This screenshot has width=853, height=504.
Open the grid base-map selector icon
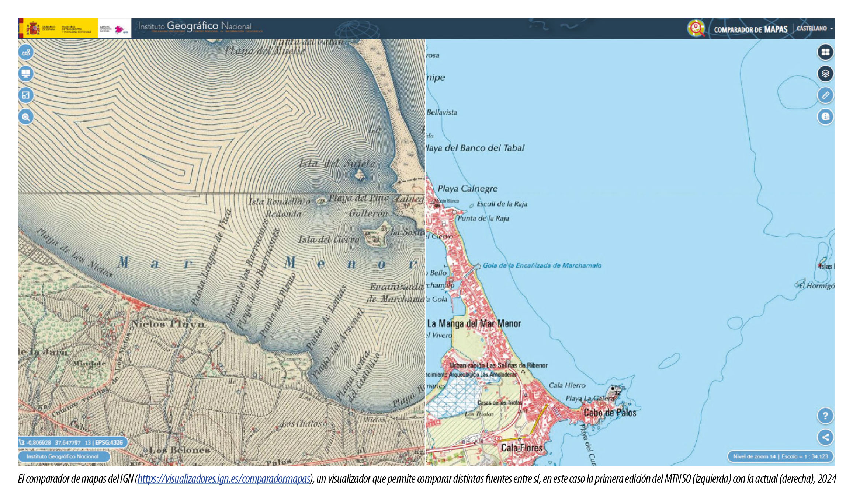(825, 52)
